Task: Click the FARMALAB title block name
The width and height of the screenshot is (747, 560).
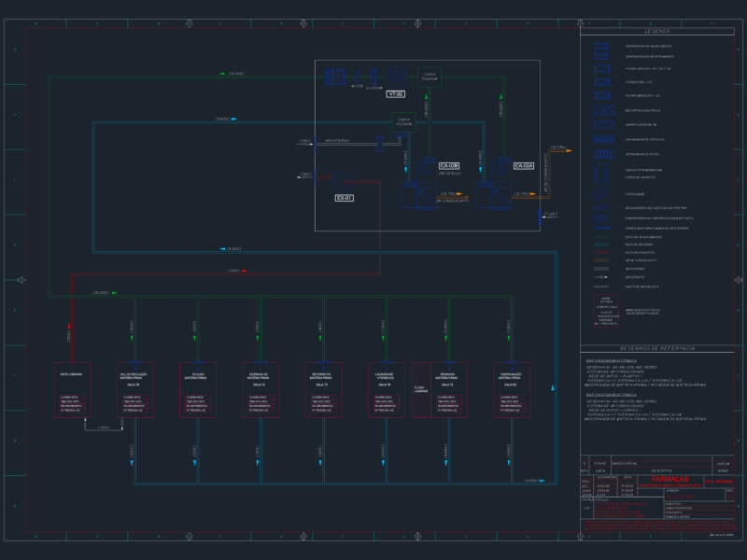Action: [669, 479]
